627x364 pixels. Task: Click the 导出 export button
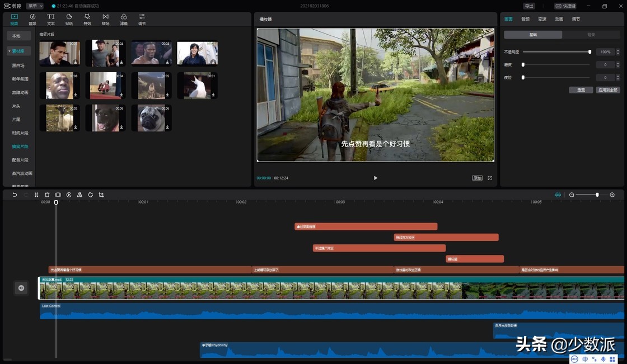coord(528,6)
